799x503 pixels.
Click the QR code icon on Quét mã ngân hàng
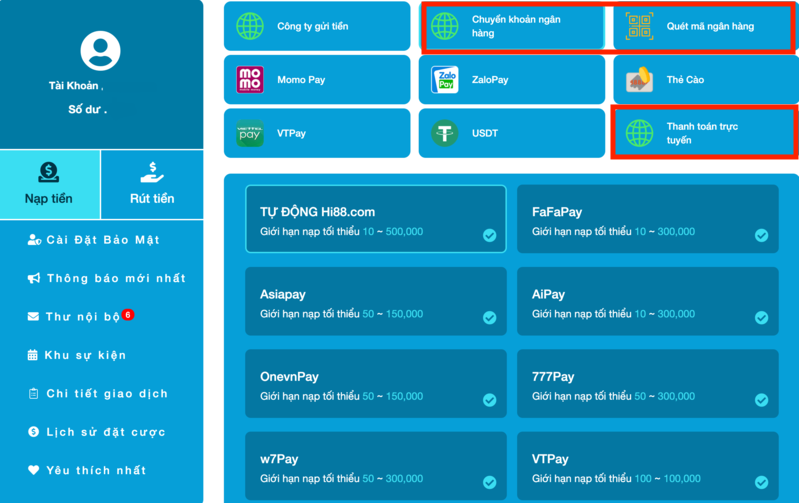coord(639,26)
